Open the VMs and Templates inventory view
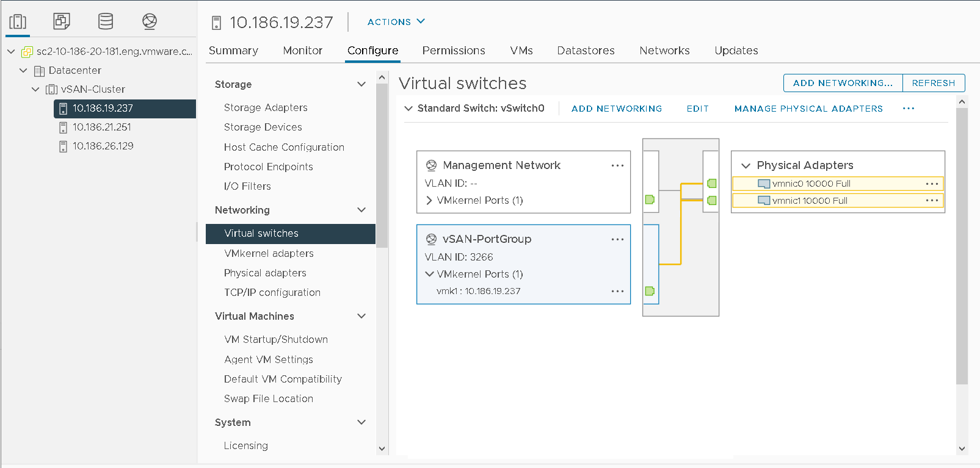The image size is (980, 468). click(x=62, y=21)
